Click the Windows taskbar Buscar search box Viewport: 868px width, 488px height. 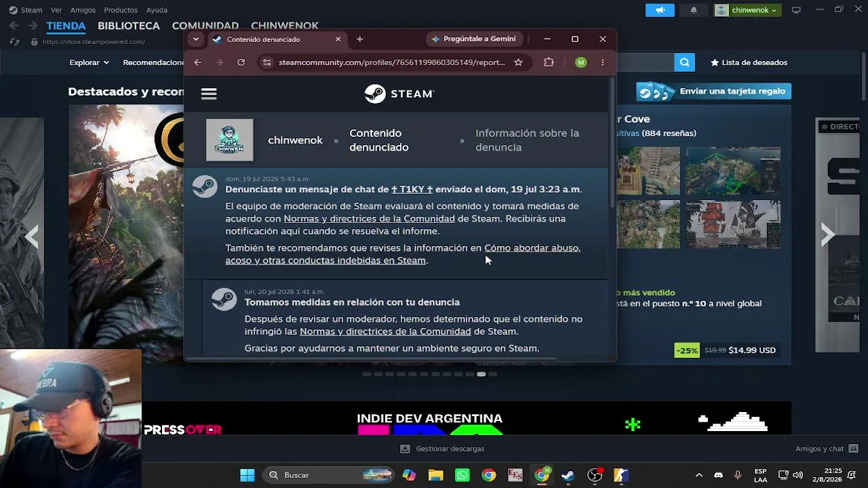coord(329,475)
